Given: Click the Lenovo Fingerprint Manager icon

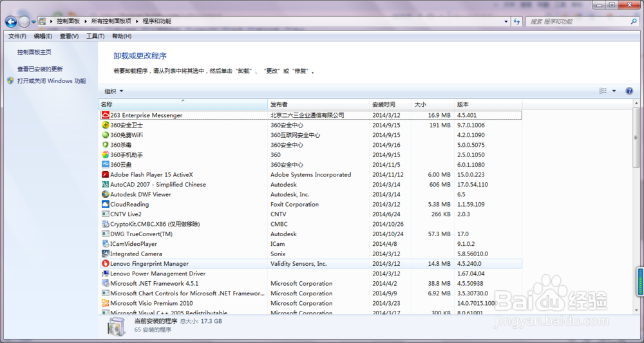Looking at the screenshot, I should click(x=105, y=263).
